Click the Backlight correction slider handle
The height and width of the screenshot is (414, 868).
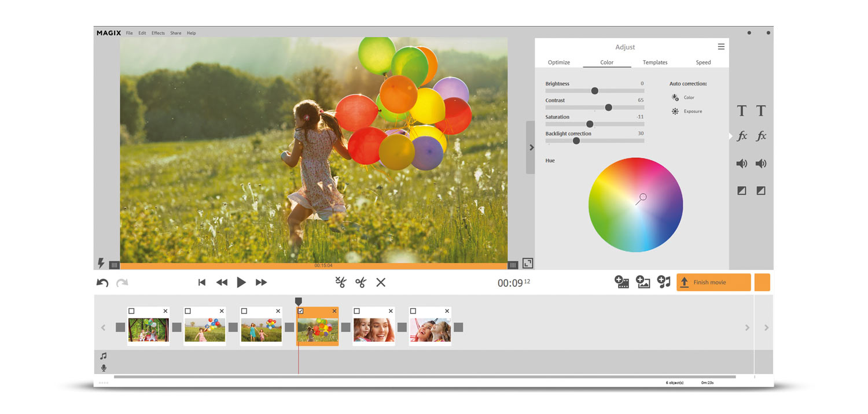point(576,141)
